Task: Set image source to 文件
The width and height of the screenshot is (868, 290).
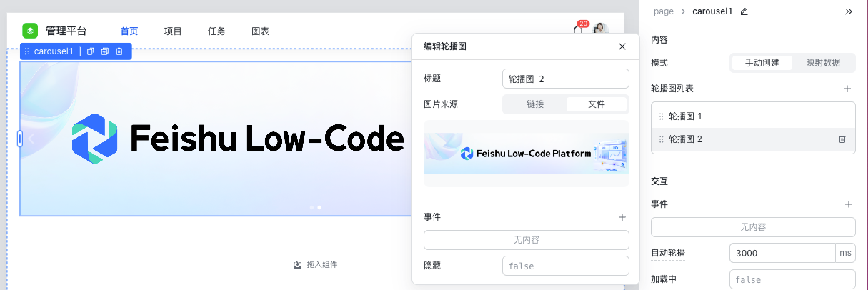Action: (x=597, y=104)
